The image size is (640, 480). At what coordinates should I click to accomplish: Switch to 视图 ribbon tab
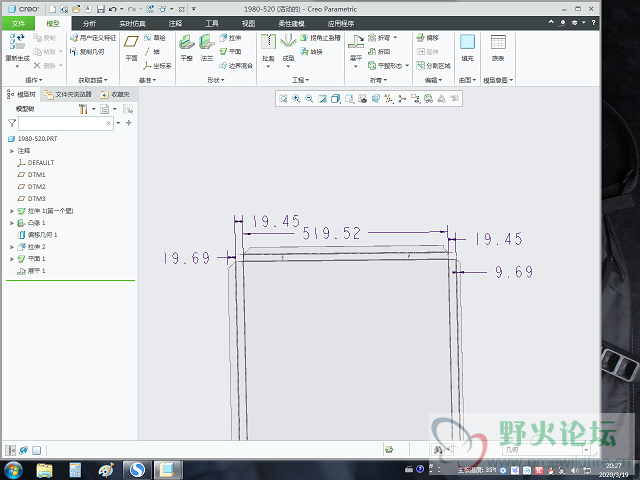pos(248,24)
